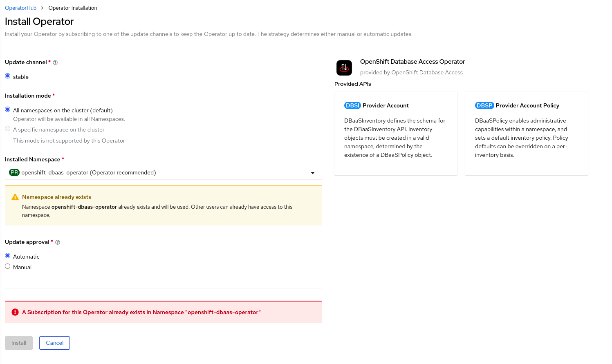Image resolution: width=612 pixels, height=364 pixels.
Task: Click the PR namespace badge icon
Action: point(14,172)
